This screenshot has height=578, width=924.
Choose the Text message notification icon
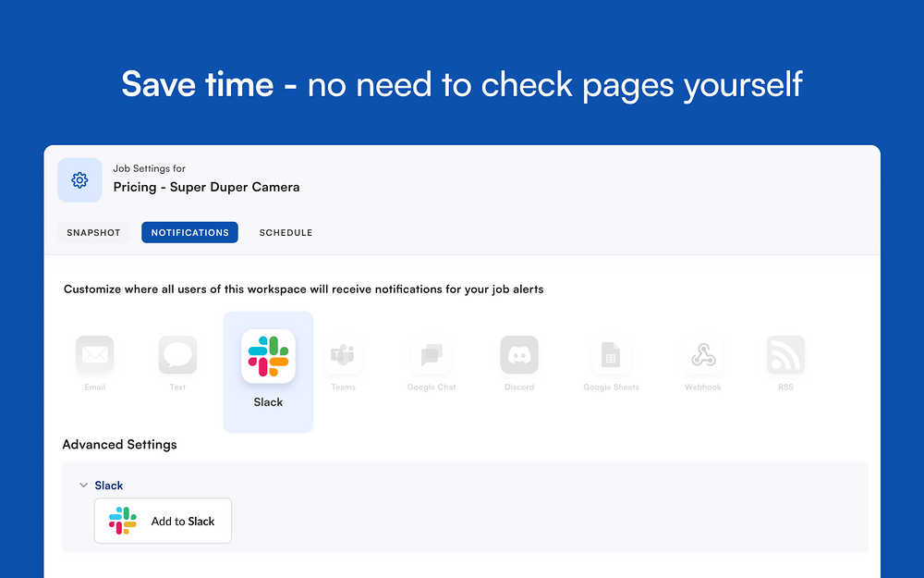[177, 355]
